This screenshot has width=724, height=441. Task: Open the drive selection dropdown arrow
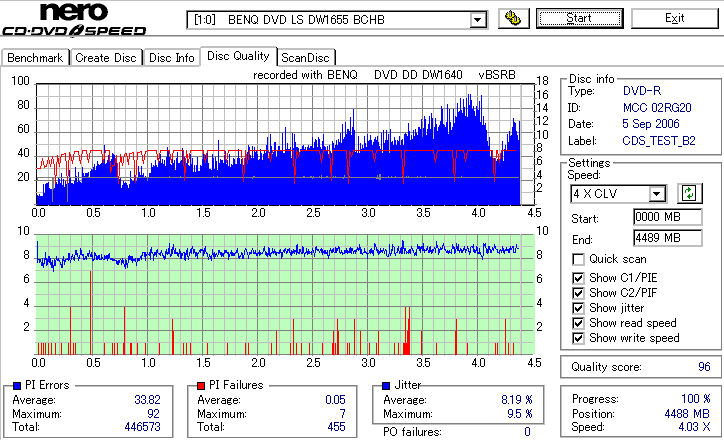pyautogui.click(x=477, y=20)
